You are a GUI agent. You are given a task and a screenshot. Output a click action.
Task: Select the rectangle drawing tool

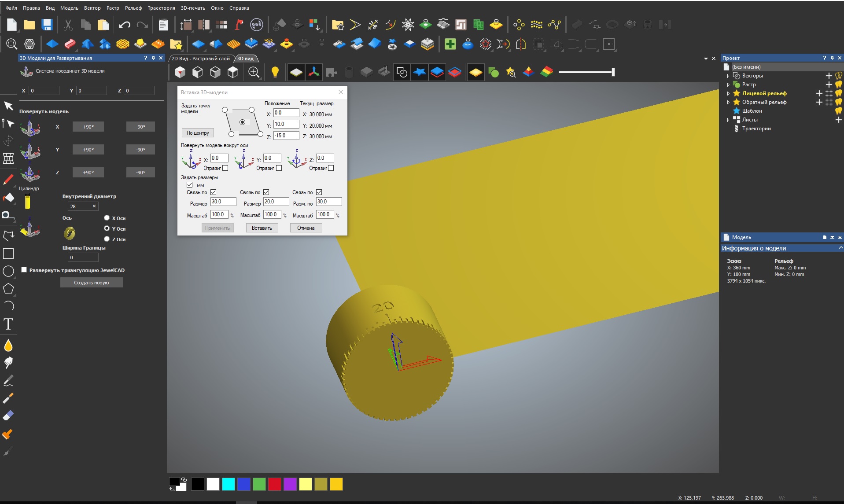[x=8, y=254]
